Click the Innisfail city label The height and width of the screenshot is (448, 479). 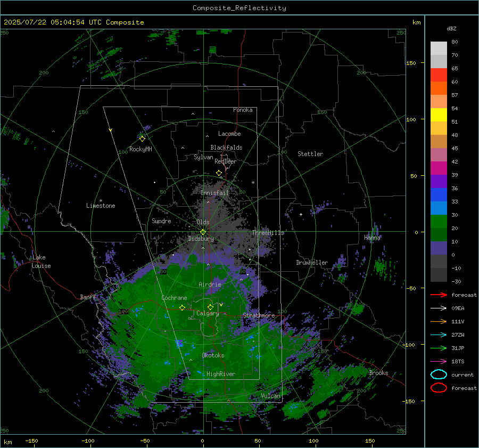click(215, 193)
